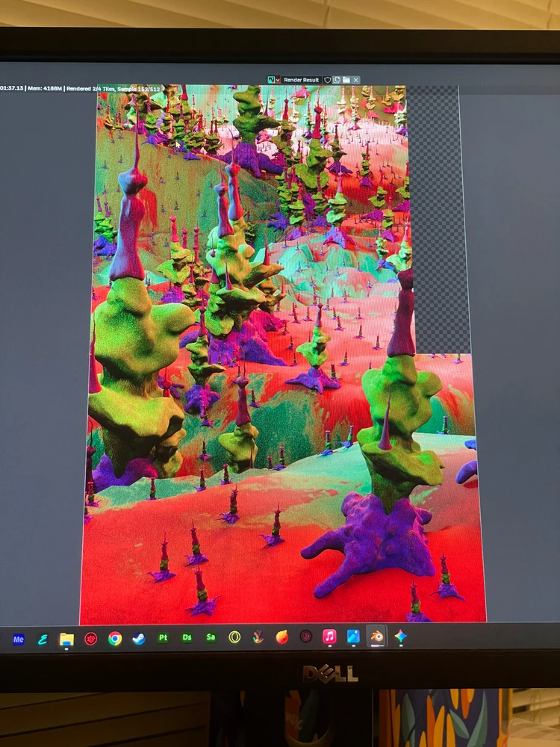Open the pink music note app in the taskbar
The width and height of the screenshot is (560, 747).
click(x=329, y=636)
